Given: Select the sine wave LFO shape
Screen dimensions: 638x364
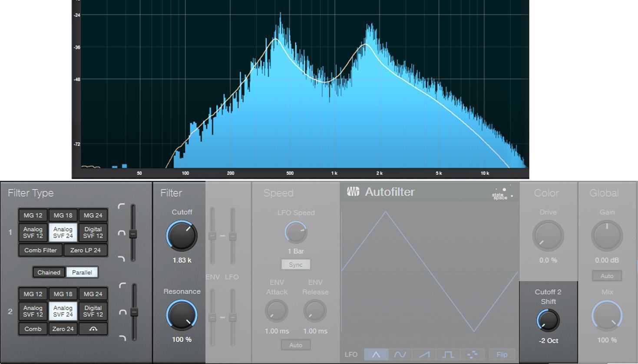Looking at the screenshot, I should click(x=400, y=354).
